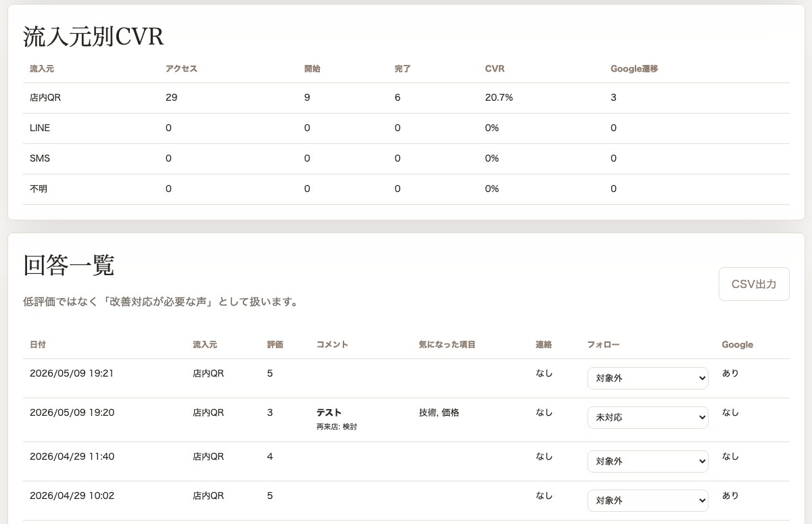Viewport: 812px width, 524px height.
Task: Click rating 3 in the テスト row
Action: point(270,412)
